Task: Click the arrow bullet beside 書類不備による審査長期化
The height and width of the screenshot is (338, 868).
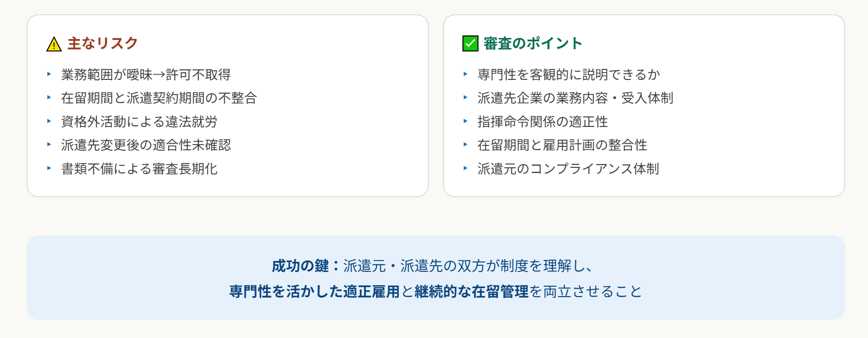Action: (x=49, y=168)
